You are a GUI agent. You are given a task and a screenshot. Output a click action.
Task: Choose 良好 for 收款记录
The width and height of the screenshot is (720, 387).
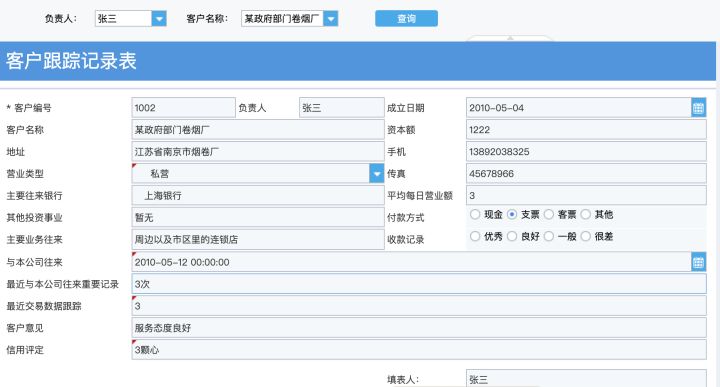coord(512,236)
